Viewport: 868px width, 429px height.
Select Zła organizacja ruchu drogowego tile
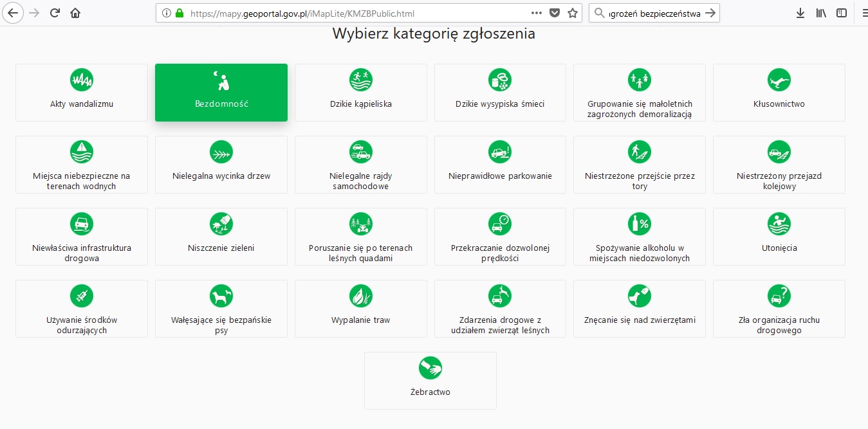(779, 309)
